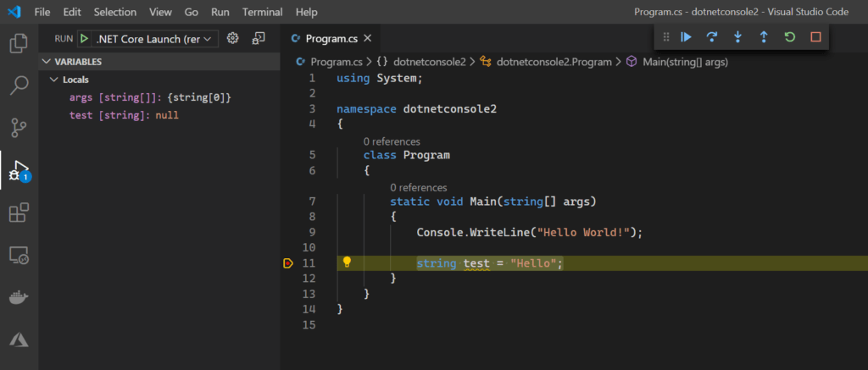Collapse the VARIABLES section
This screenshot has height=370, width=868.
pyautogui.click(x=159, y=62)
